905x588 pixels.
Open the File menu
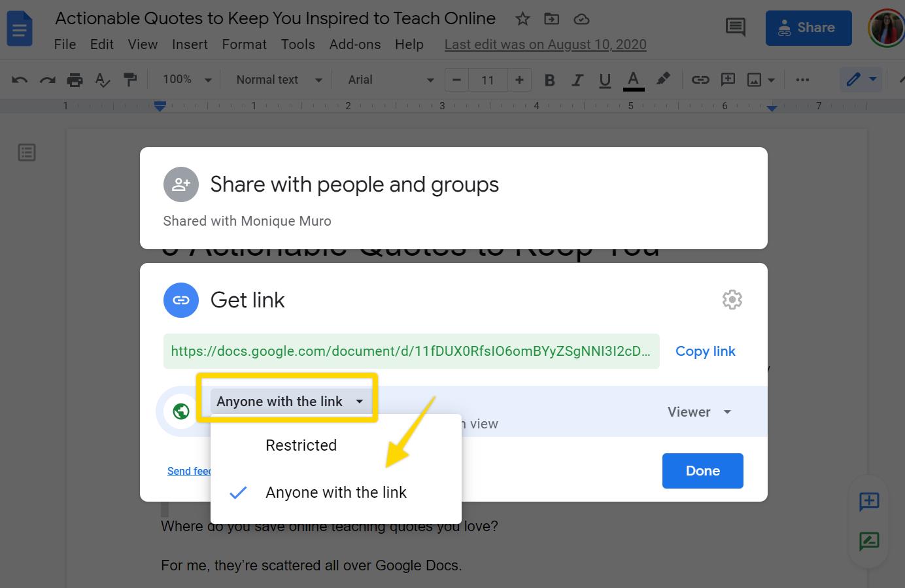65,44
